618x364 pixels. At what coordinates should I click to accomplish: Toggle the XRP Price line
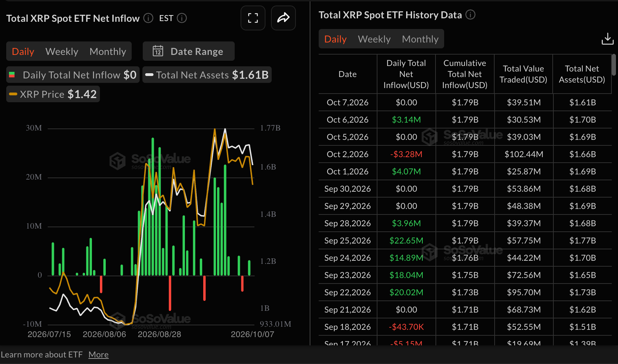click(53, 94)
